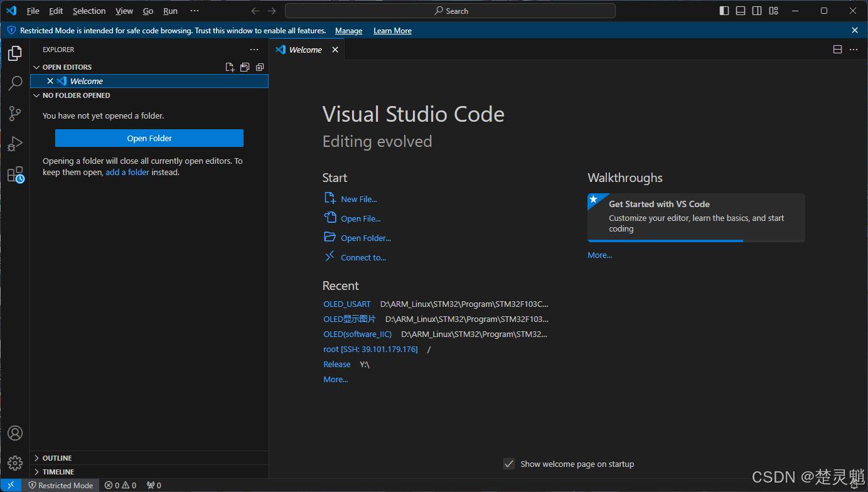Viewport: 868px width, 492px height.
Task: Click the ports forwarded indicator in status bar
Action: 154,485
